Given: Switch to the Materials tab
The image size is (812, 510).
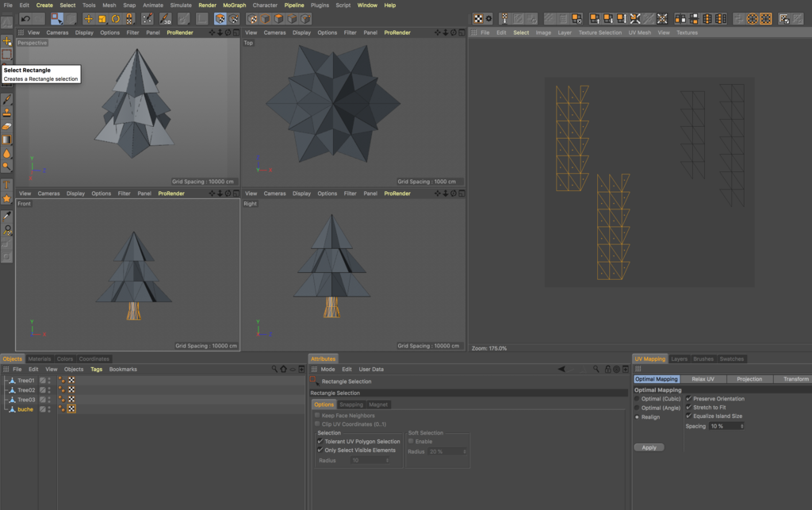Looking at the screenshot, I should [40, 359].
